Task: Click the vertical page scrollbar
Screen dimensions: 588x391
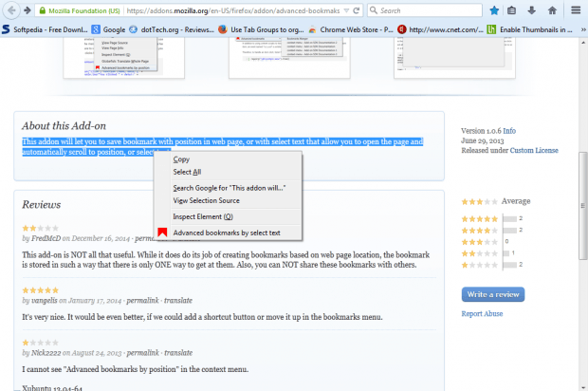Action: pos(582,205)
